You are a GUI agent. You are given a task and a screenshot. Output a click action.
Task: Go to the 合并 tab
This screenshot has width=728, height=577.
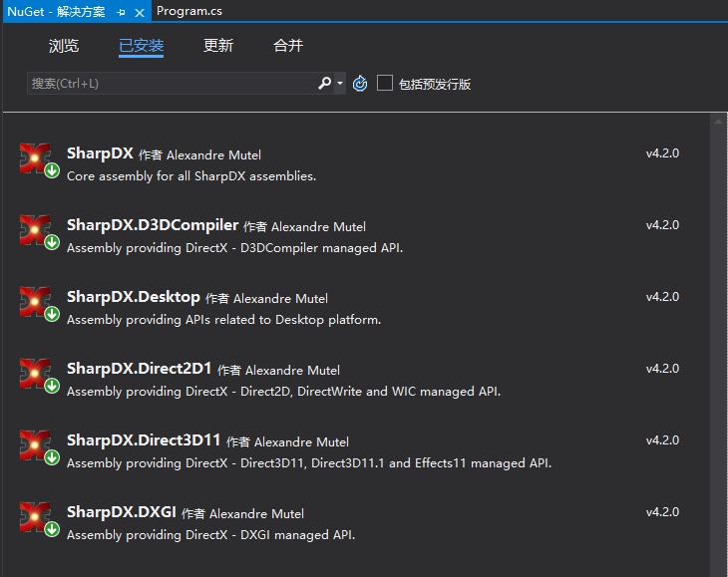pyautogui.click(x=288, y=46)
